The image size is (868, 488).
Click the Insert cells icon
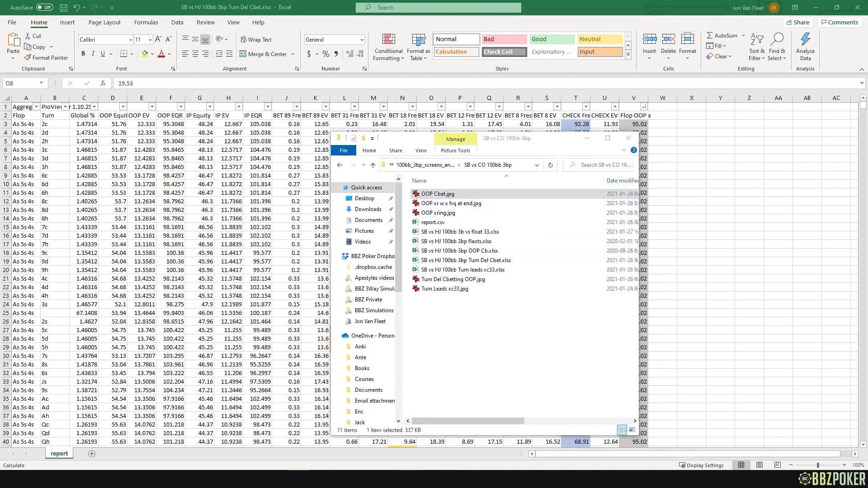649,40
